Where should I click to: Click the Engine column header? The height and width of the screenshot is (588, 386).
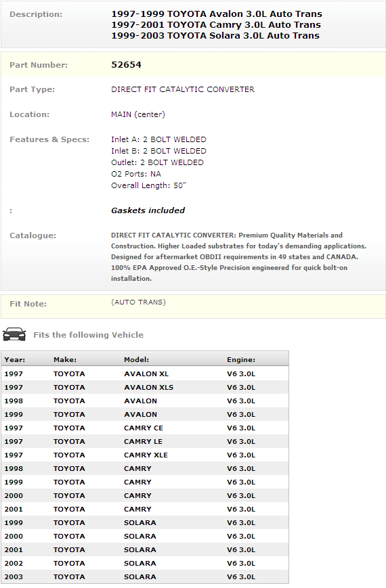[241, 359]
